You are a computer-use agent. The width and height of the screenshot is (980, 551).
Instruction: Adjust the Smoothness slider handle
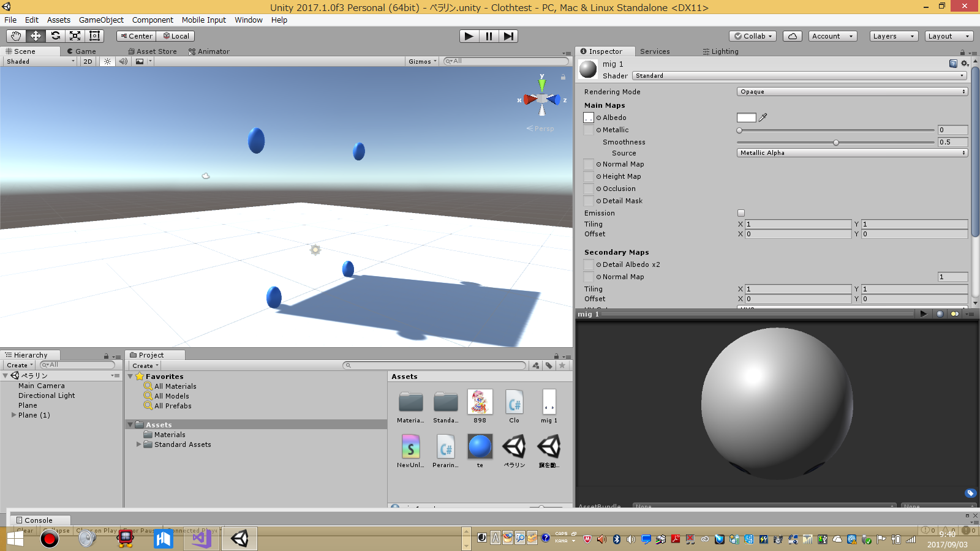pos(836,142)
